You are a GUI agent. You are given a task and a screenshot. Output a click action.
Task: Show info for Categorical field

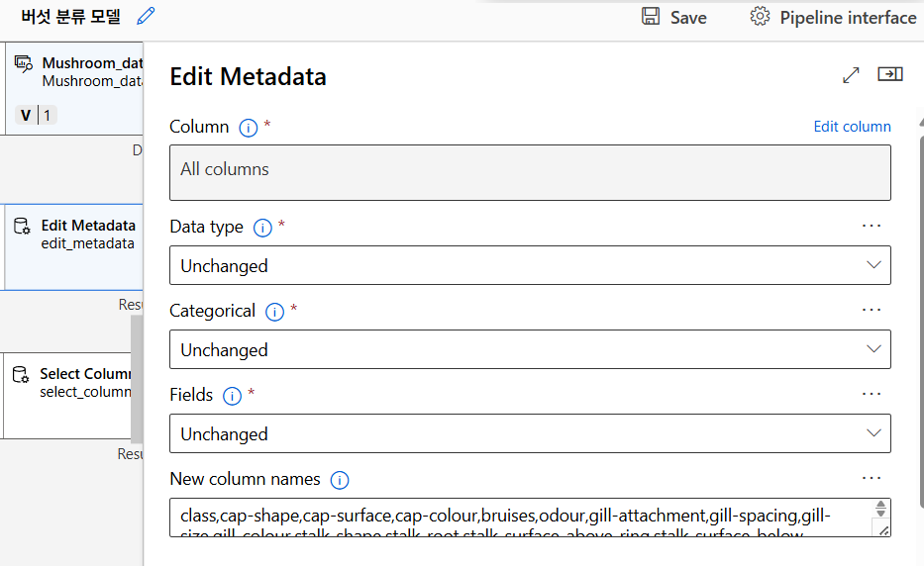(274, 312)
